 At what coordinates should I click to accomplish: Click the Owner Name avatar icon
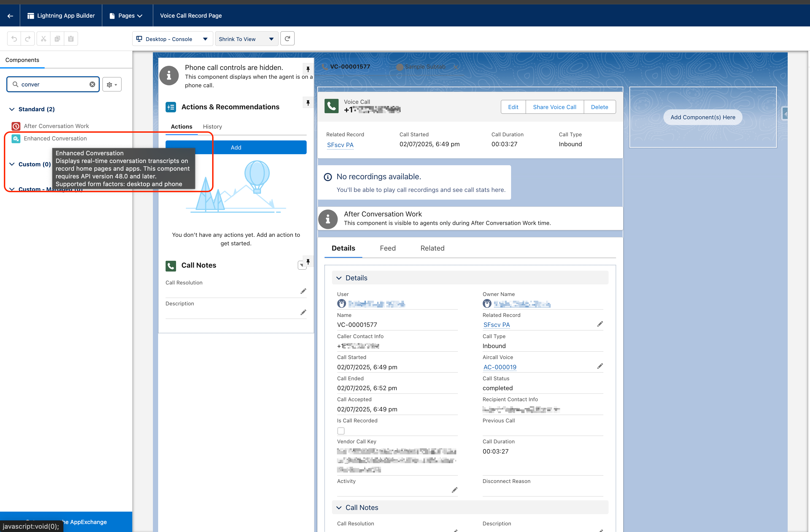(x=487, y=303)
